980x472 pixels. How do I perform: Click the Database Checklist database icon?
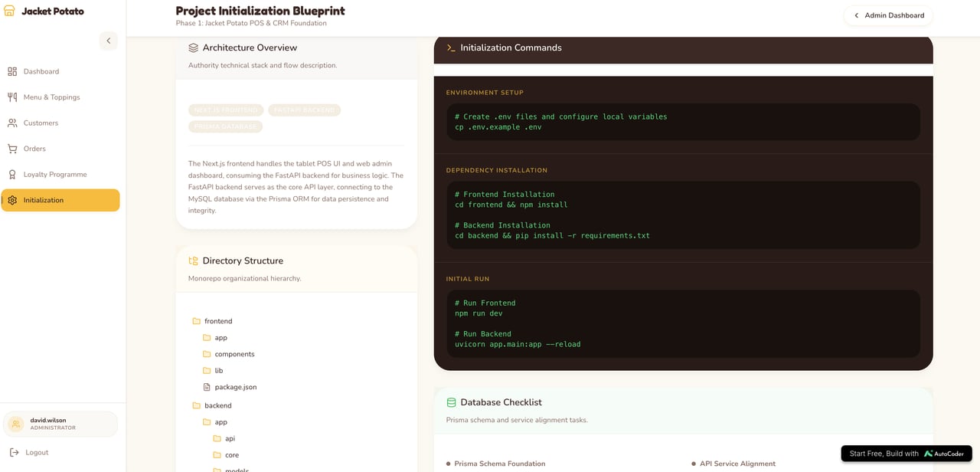[x=451, y=402]
